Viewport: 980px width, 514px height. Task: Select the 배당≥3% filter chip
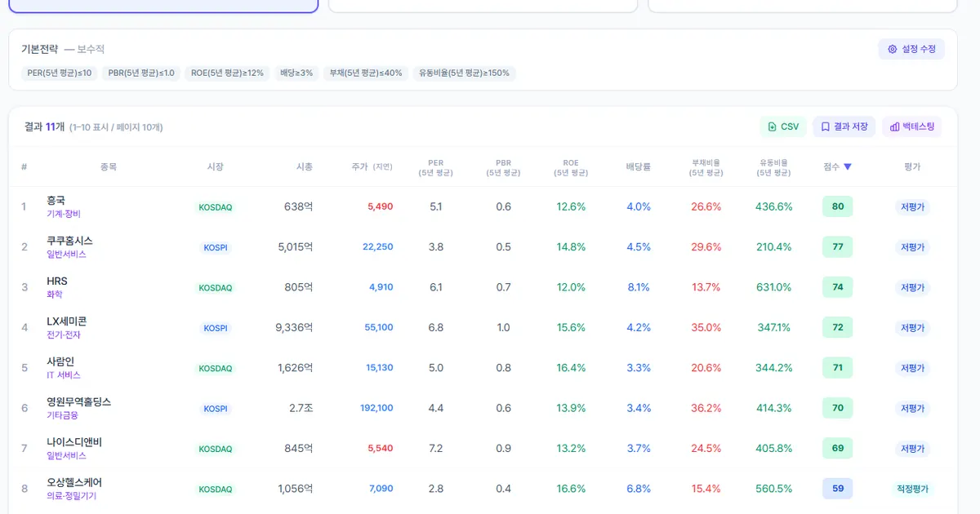click(296, 73)
